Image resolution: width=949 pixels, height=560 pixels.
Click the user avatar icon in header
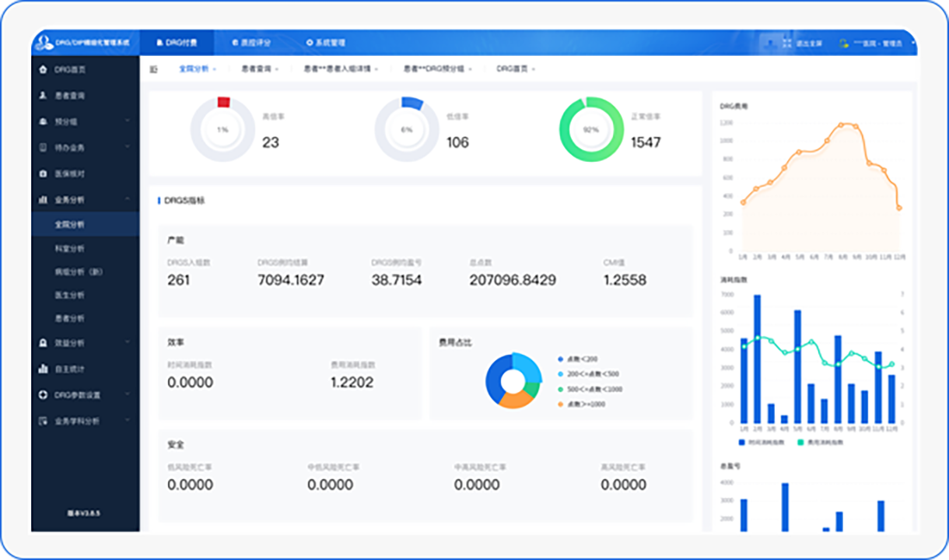843,44
